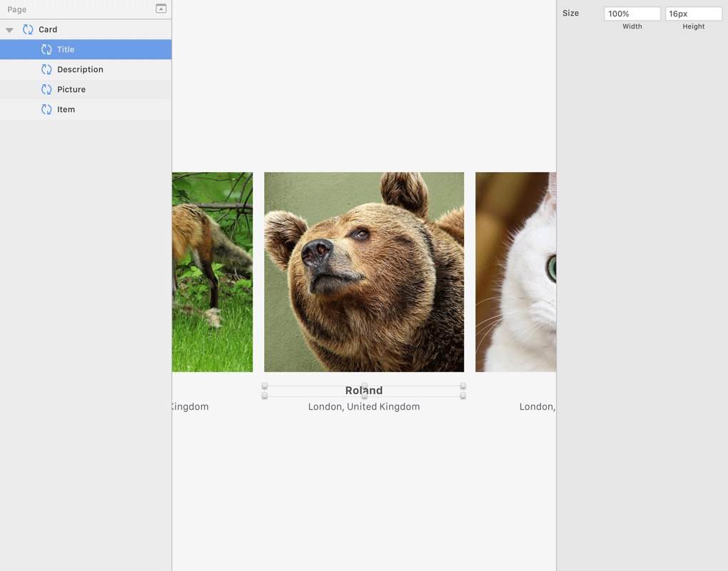728x571 pixels.
Task: Click the Description layer's component icon
Action: 46,69
